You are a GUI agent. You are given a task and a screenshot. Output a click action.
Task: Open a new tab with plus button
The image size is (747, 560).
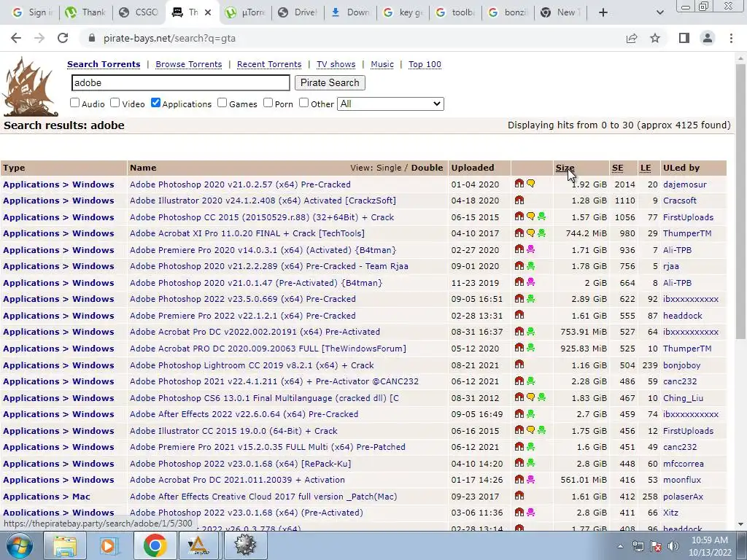[x=603, y=12]
